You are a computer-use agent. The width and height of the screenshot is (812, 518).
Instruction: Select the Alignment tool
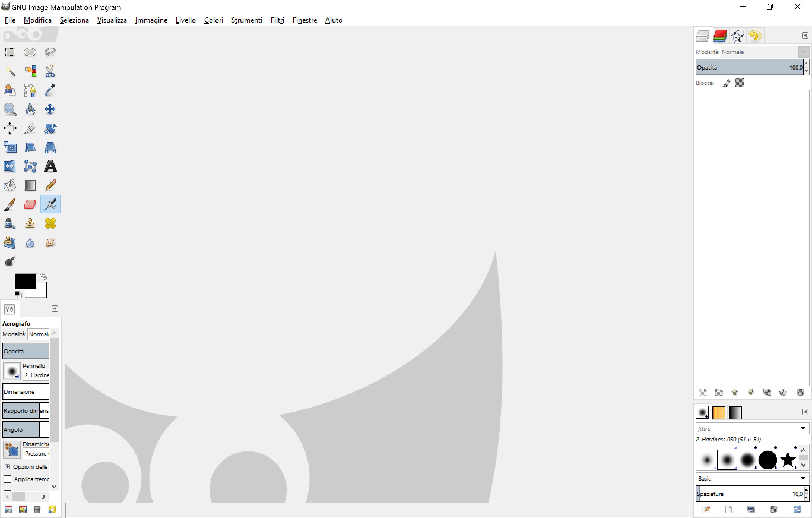(10, 128)
